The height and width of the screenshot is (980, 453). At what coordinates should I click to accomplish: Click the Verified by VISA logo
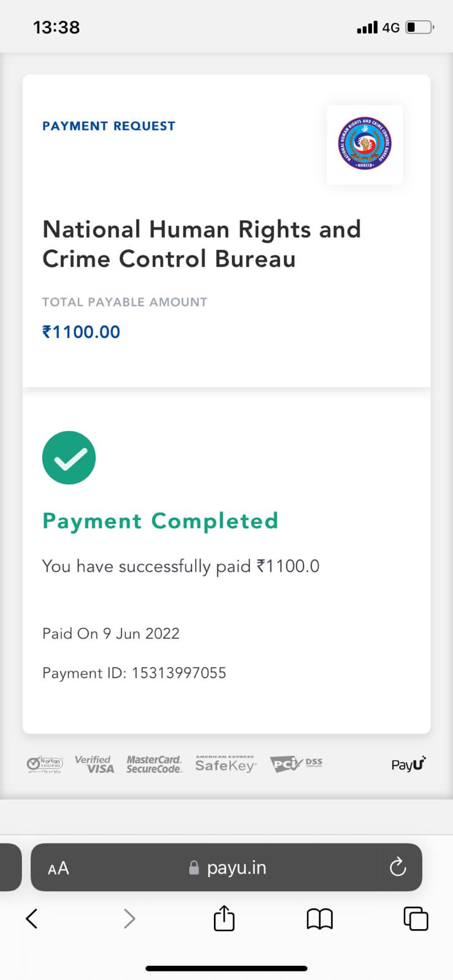click(x=94, y=764)
